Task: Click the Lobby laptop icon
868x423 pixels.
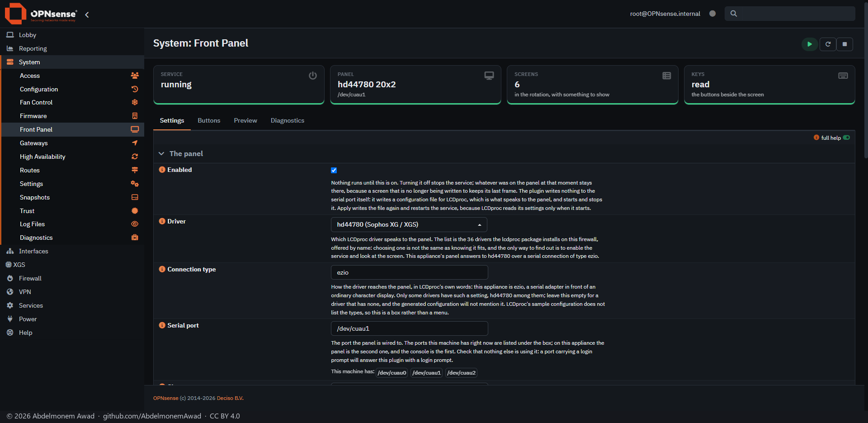Action: point(10,35)
